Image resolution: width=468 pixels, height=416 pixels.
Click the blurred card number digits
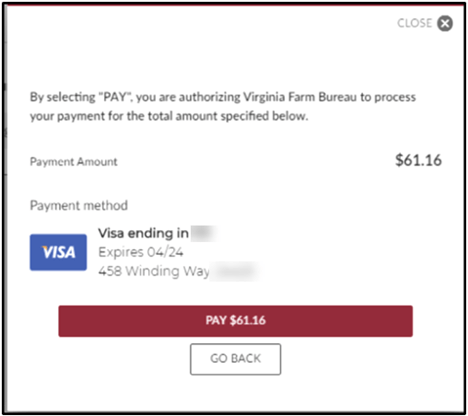coord(204,233)
